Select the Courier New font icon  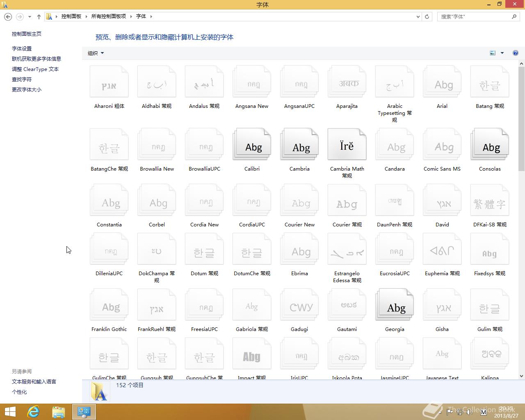click(299, 200)
